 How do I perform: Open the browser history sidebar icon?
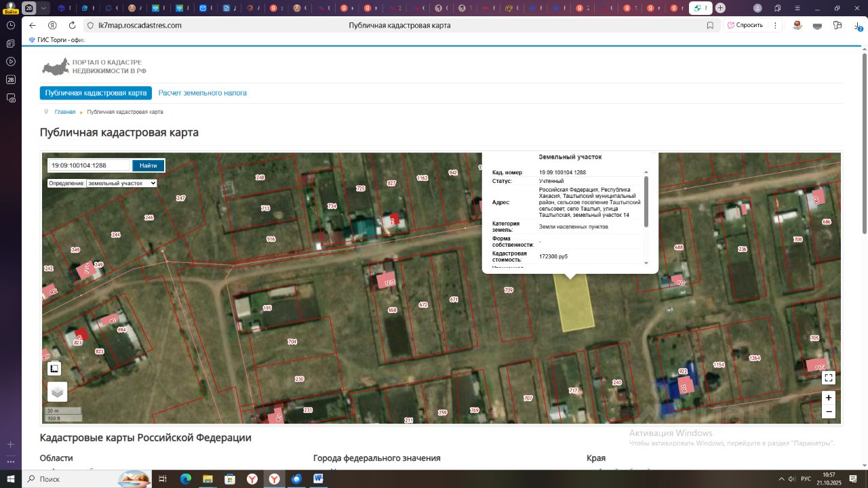coord(11,25)
